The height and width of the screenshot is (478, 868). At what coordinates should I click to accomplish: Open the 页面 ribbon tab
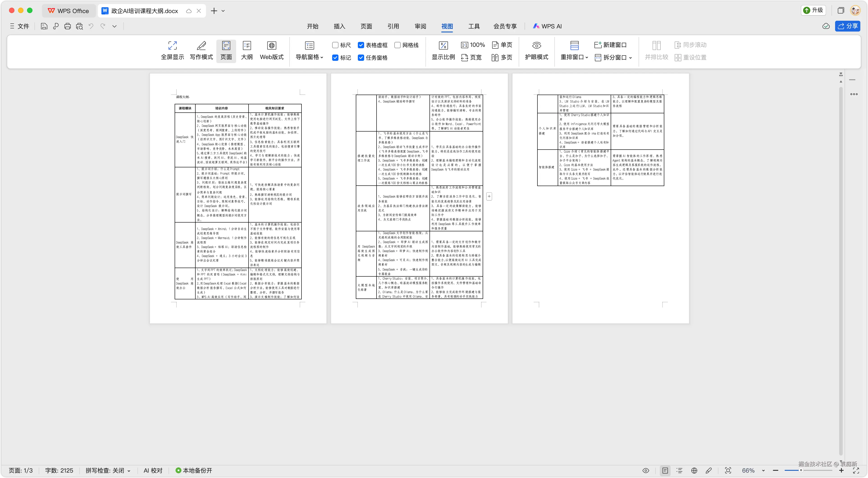[x=366, y=26]
